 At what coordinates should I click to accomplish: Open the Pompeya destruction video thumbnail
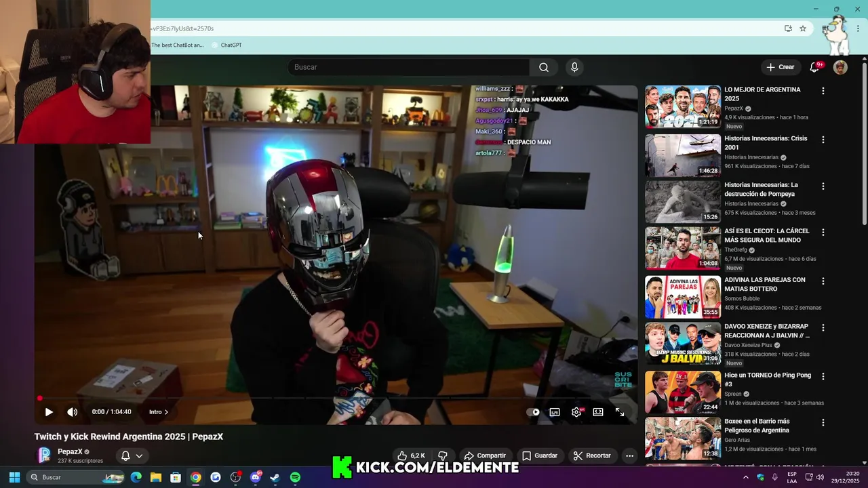pyautogui.click(x=683, y=201)
